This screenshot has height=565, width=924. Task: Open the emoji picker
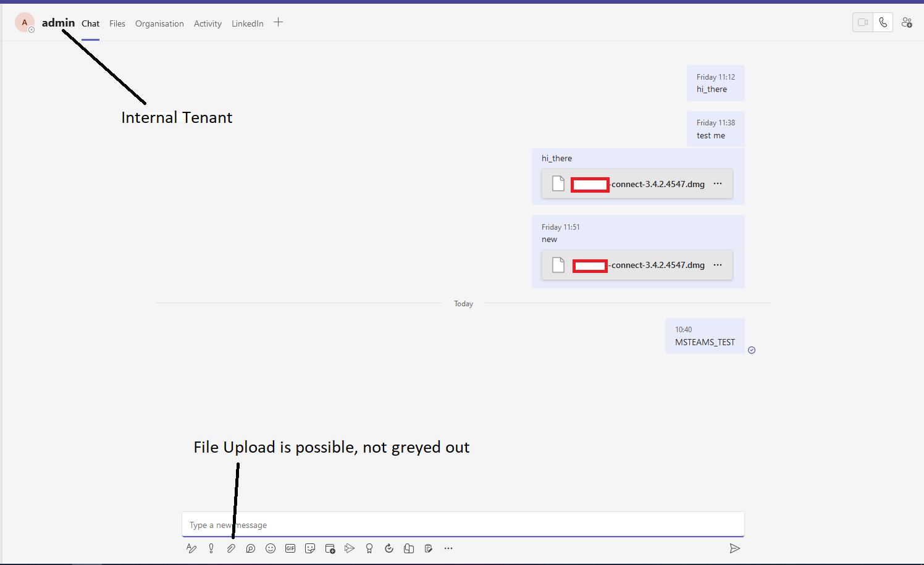tap(271, 548)
